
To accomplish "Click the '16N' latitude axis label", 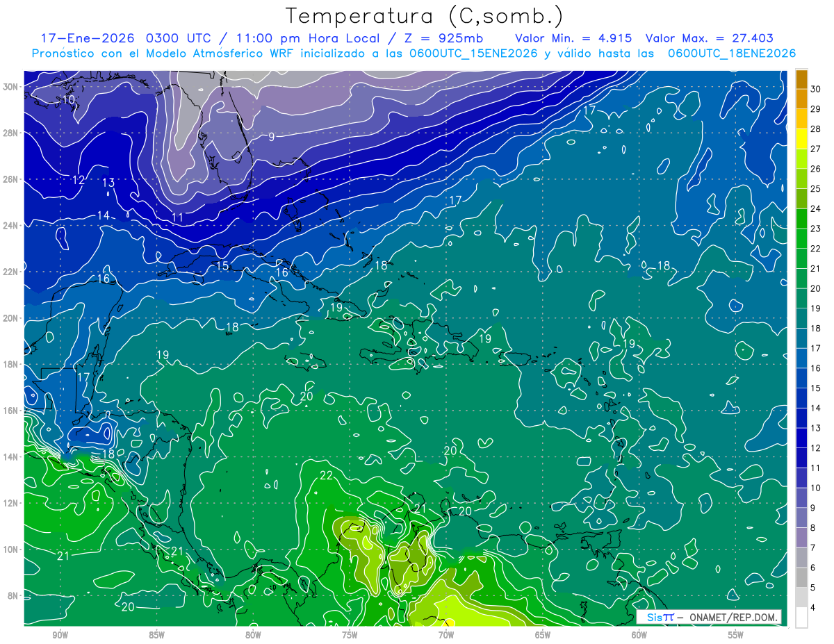I will point(10,411).
